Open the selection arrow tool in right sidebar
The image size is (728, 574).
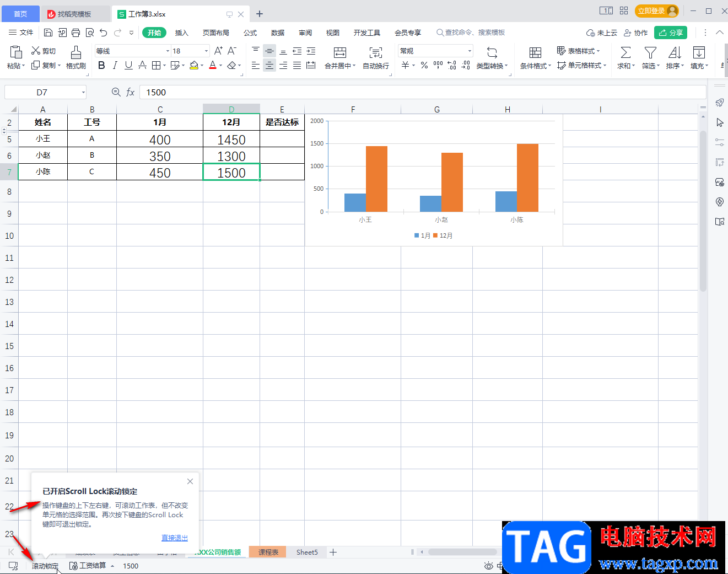click(720, 122)
